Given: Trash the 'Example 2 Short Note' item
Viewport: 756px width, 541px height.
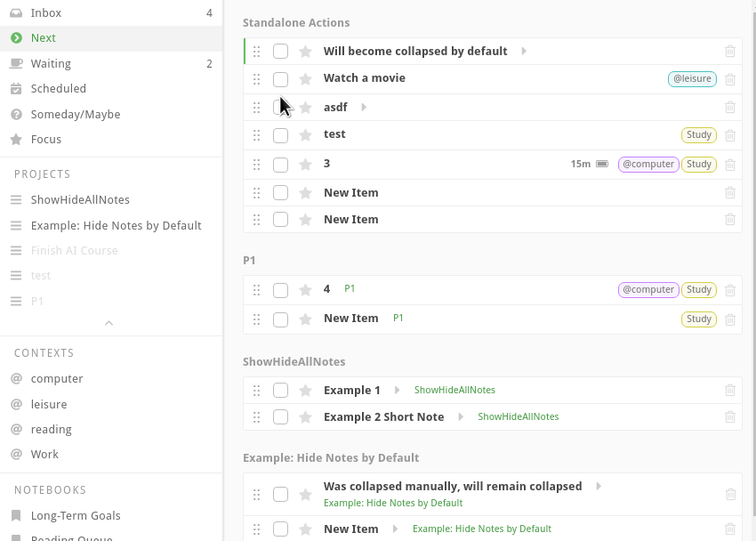Looking at the screenshot, I should [730, 417].
